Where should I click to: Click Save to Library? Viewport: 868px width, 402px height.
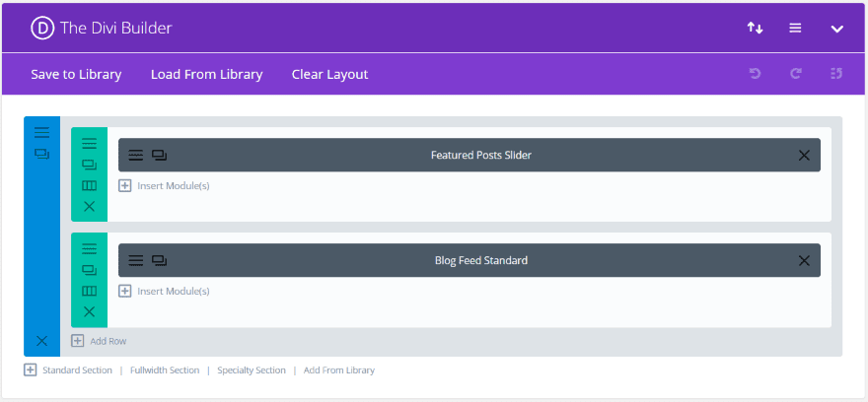click(x=76, y=74)
